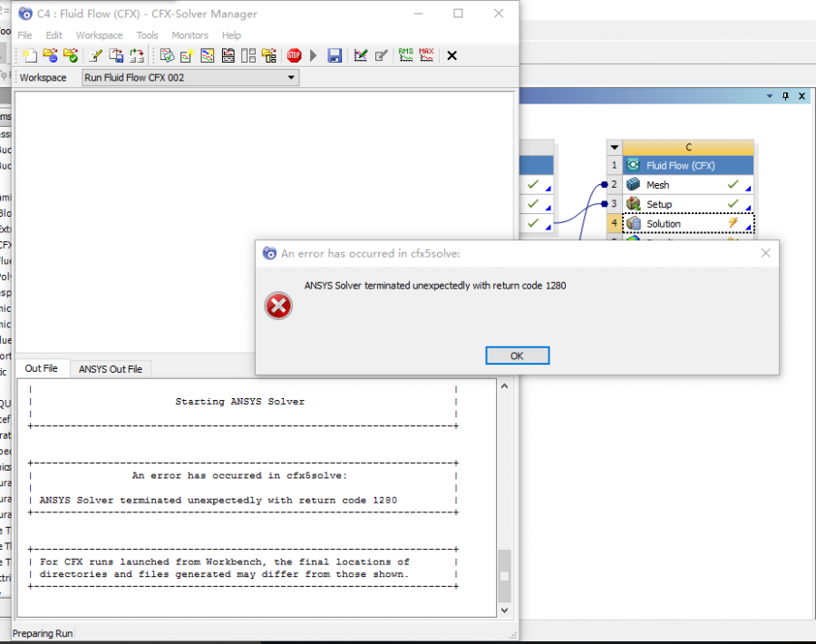Click the Solution cell icon in Workbench system C
The width and height of the screenshot is (816, 644).
point(634,223)
